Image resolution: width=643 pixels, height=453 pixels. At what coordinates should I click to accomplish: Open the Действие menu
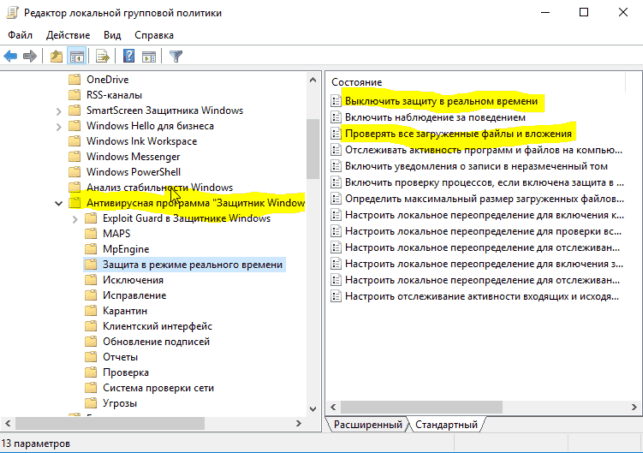coord(68,35)
